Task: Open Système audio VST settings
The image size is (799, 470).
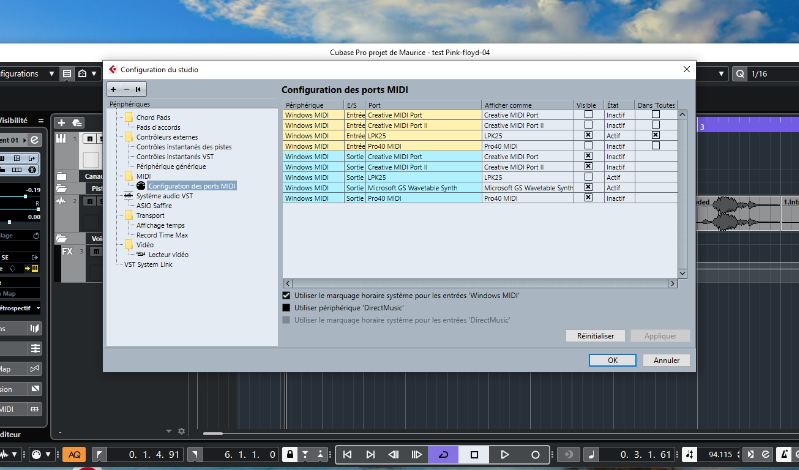Action: [x=164, y=196]
